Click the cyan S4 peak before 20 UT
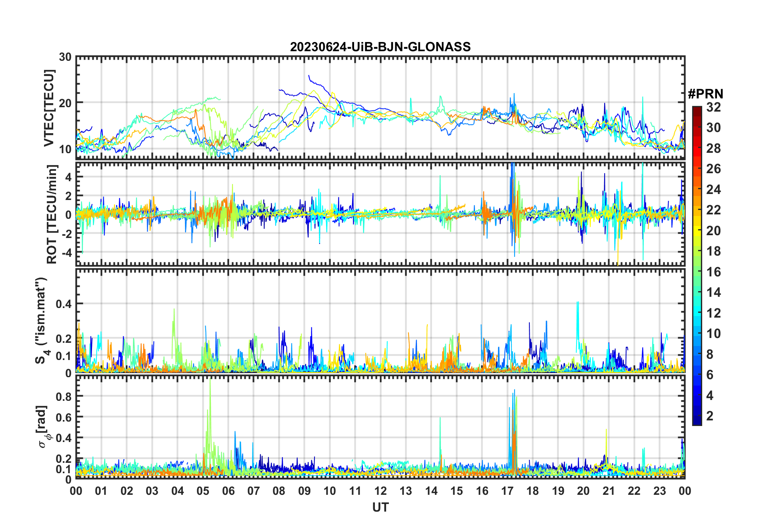Screen dimensions: 761x532 point(577,305)
